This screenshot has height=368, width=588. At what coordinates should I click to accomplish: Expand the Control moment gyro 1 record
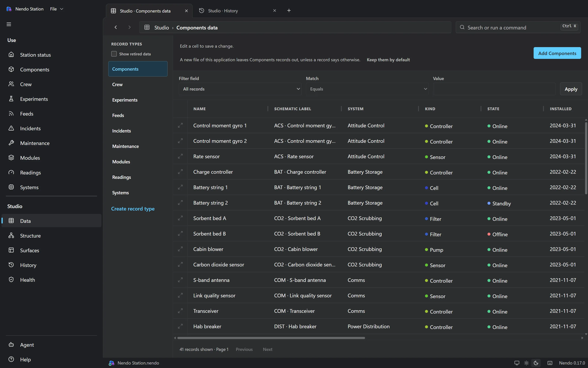180,126
